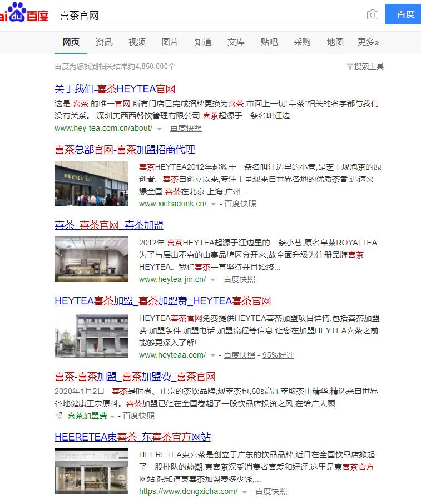421x504 pixels.
Task: Open 百度快照 for heyteaa.com result
Action: pos(240,355)
